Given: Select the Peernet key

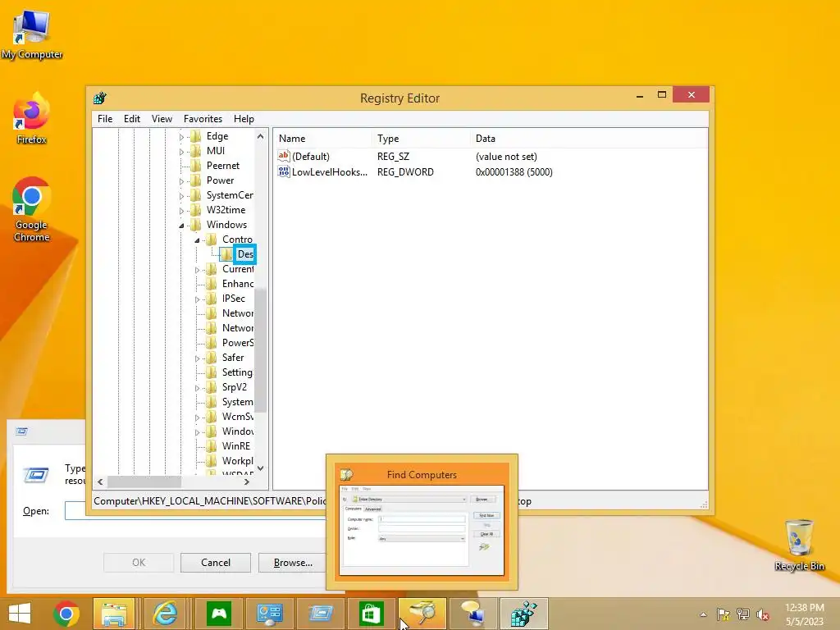Looking at the screenshot, I should (x=223, y=166).
